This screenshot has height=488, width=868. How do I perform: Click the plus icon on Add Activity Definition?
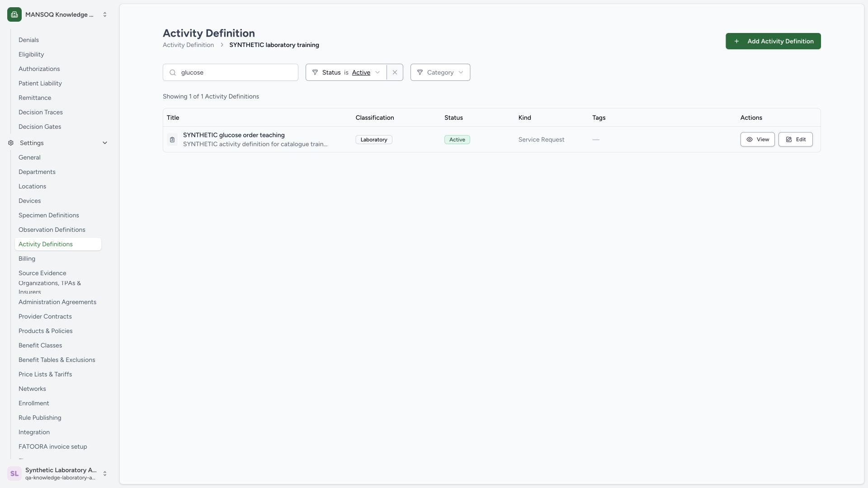(x=736, y=41)
